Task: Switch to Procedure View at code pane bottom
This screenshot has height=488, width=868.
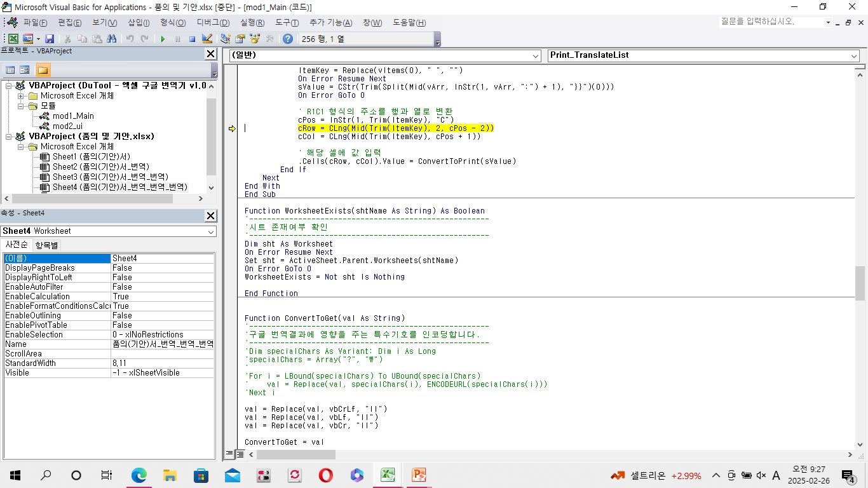Action: click(229, 454)
